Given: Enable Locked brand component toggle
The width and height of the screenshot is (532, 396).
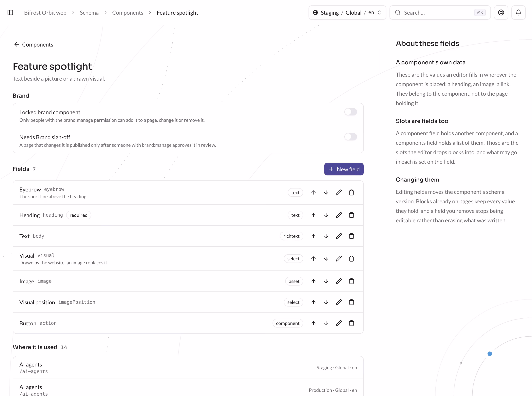Looking at the screenshot, I should coord(351,112).
